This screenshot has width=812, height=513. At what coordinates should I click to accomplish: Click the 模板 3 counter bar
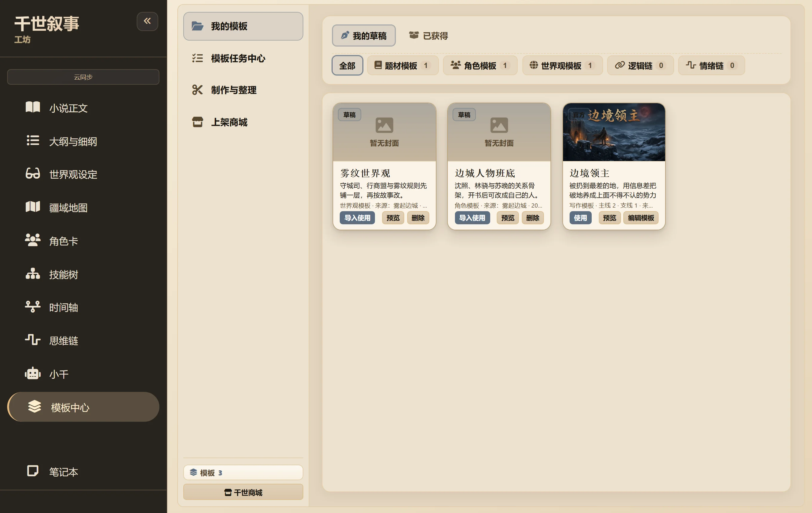(x=243, y=472)
